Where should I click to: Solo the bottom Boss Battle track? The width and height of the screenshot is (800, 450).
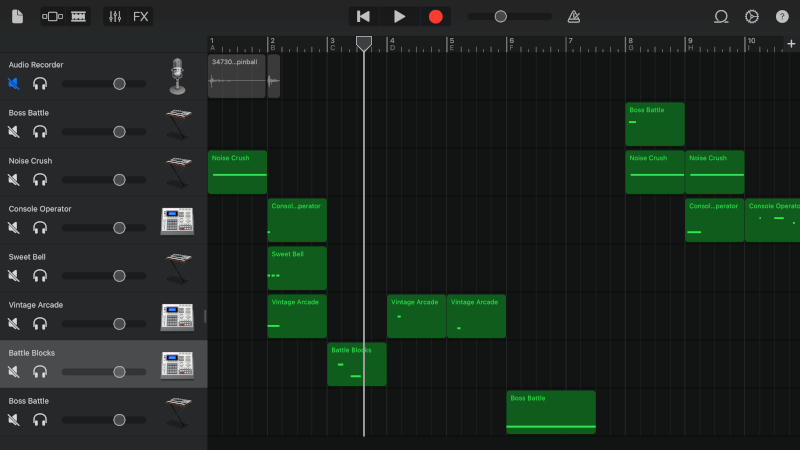pyautogui.click(x=40, y=419)
